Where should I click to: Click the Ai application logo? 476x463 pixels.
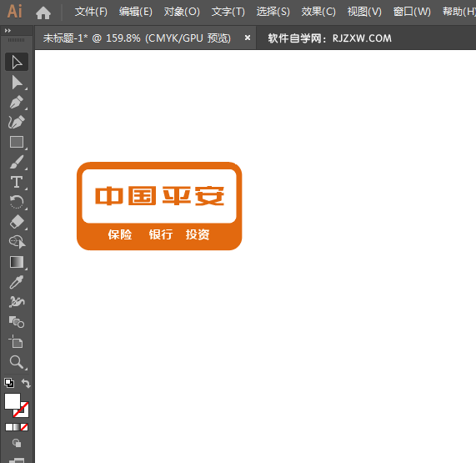(14, 12)
